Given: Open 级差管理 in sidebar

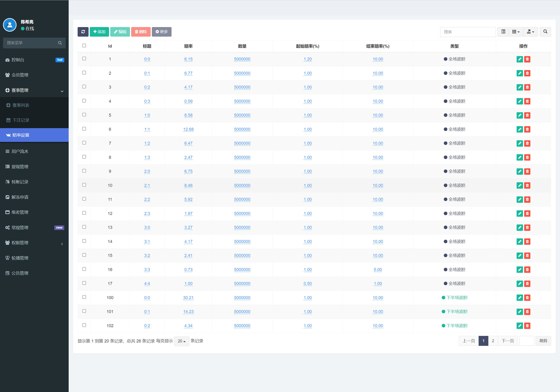Looking at the screenshot, I should click(x=34, y=212).
